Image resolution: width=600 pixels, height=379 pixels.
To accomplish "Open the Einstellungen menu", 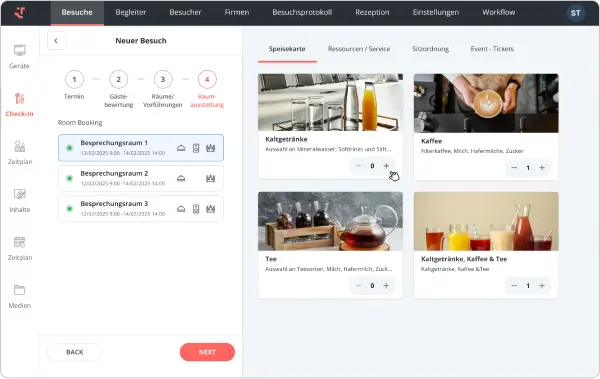I will coord(435,12).
